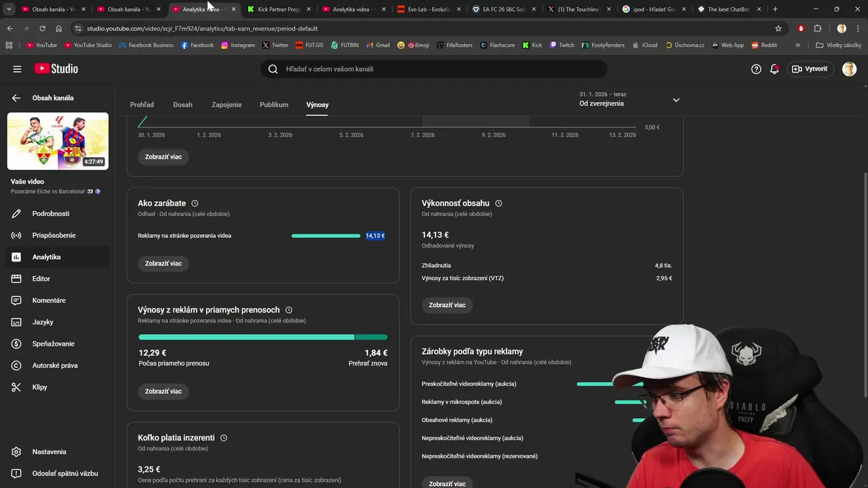
Task: Click the live stream revenue split bar
Action: [263, 337]
